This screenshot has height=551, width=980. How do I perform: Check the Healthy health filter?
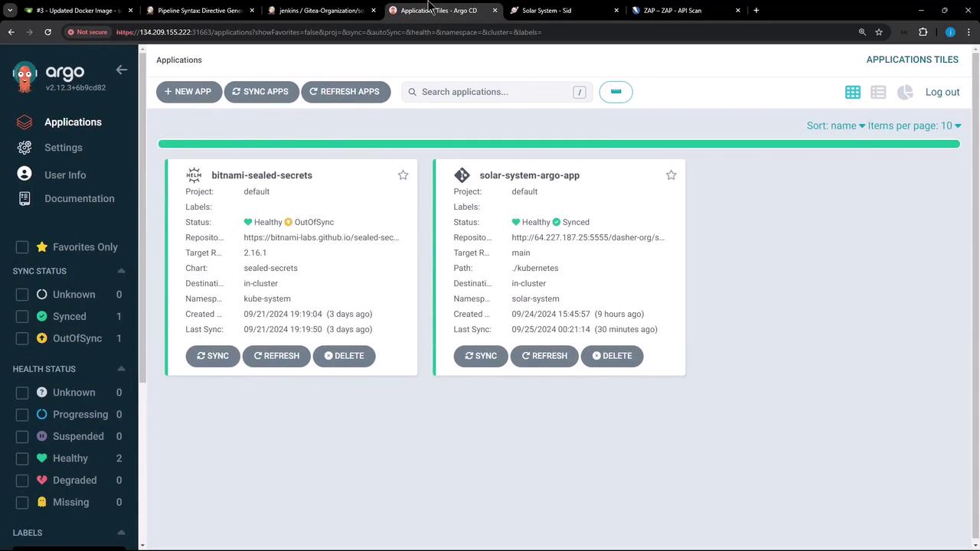click(x=22, y=458)
